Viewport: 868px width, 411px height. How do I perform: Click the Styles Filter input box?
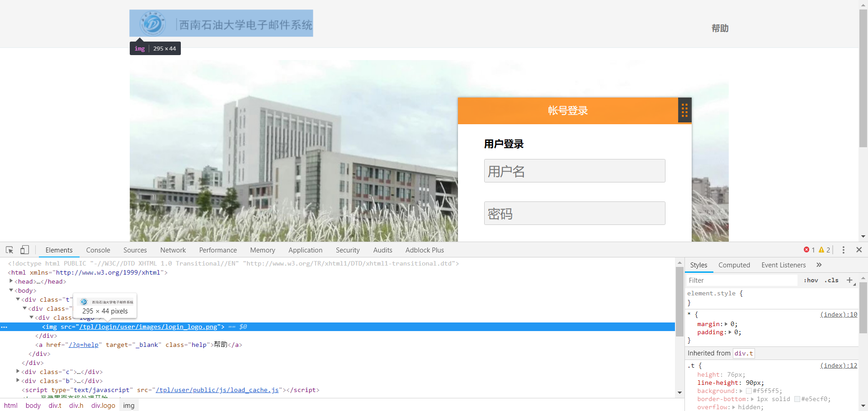pos(741,280)
